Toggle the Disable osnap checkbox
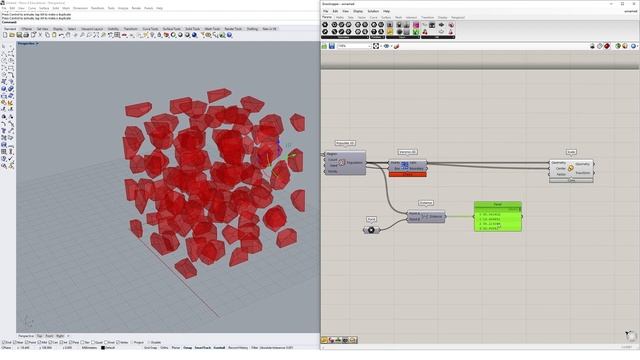Screen dimensions: 640x360 click(x=149, y=342)
